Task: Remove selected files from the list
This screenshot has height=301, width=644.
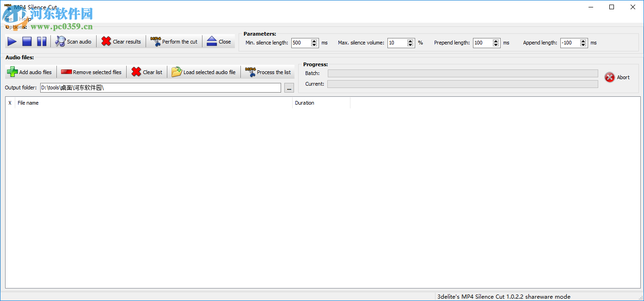Action: click(92, 72)
